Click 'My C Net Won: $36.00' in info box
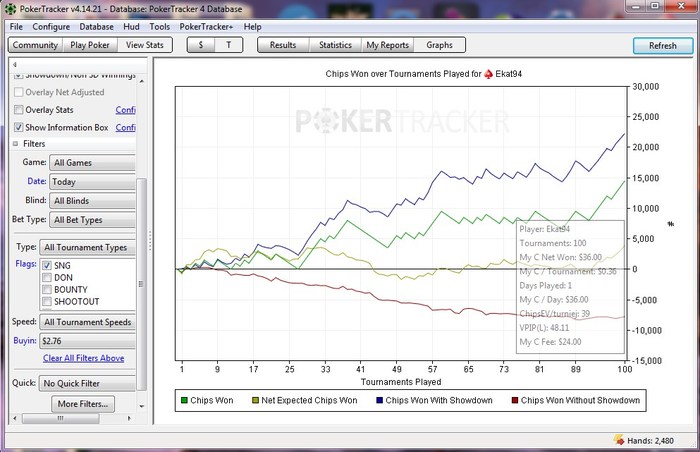 coord(561,257)
